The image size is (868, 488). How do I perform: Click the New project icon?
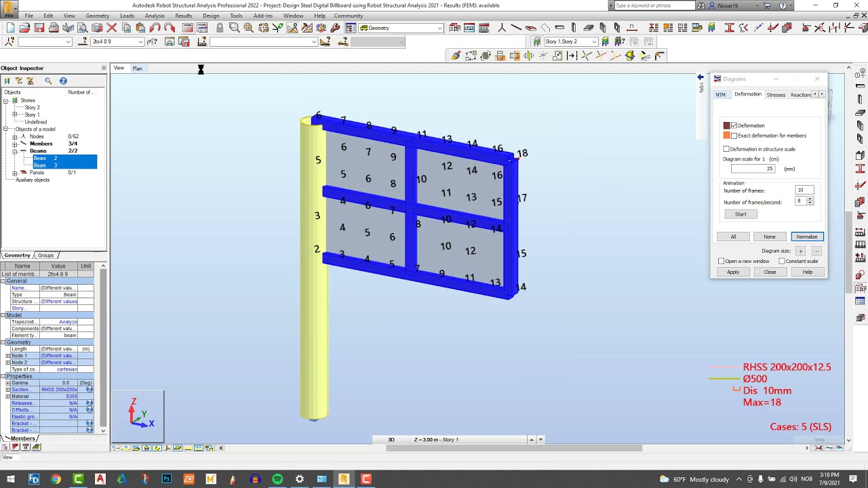coord(10,28)
